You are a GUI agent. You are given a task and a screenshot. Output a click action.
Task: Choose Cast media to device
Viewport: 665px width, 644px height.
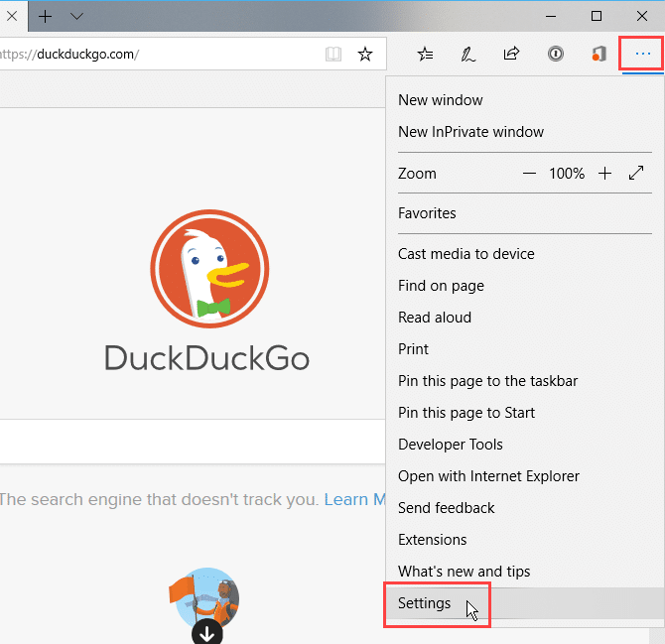click(525, 253)
